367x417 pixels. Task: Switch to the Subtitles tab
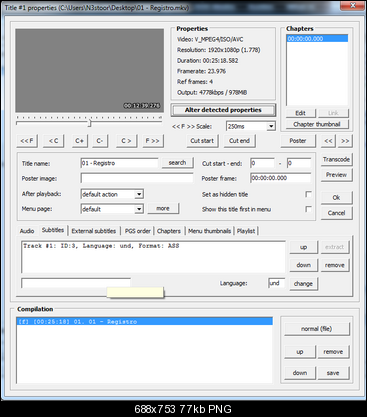[x=53, y=230]
